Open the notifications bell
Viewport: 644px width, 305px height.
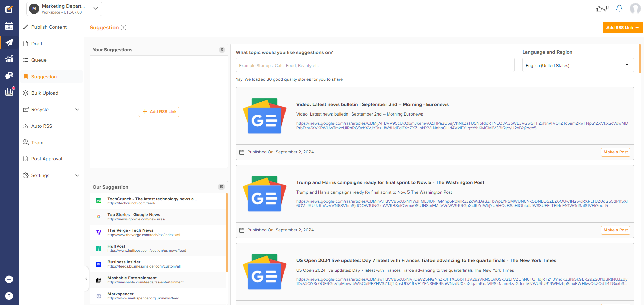[x=619, y=8]
